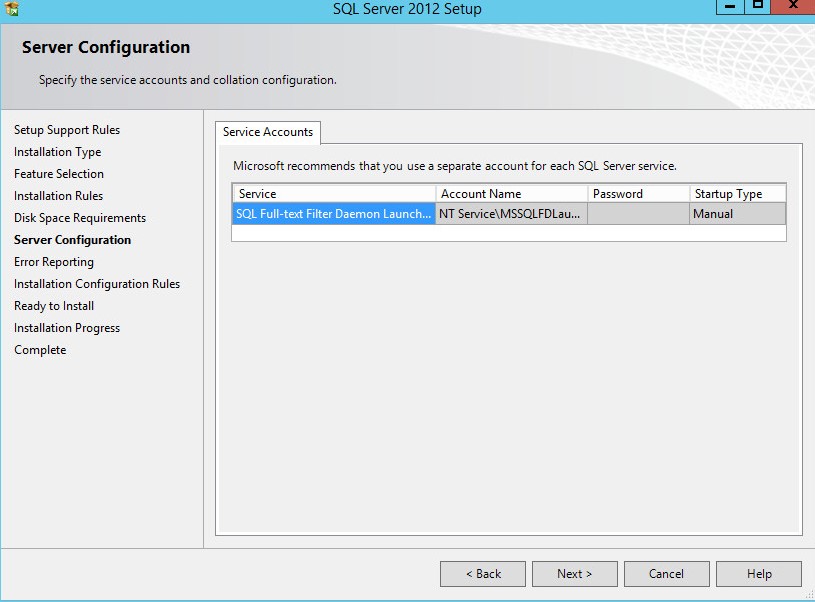Click the SQL Server 2012 Setup window title
Viewport: 815px width, 602px height.
pyautogui.click(x=408, y=9)
